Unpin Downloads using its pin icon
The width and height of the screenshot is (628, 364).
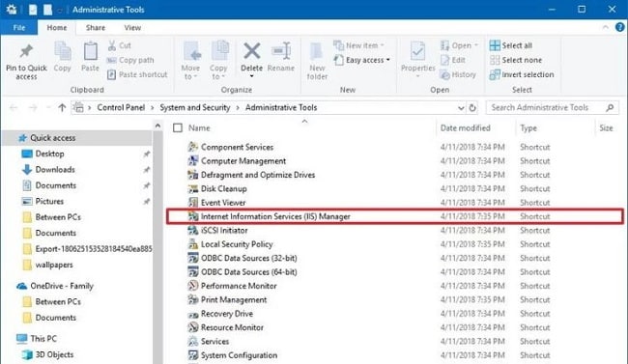click(x=147, y=170)
